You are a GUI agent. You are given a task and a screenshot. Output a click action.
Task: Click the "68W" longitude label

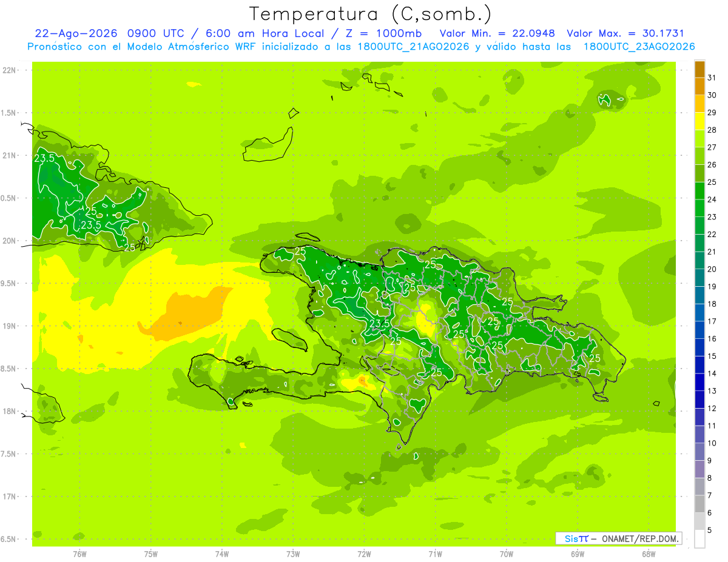click(648, 554)
